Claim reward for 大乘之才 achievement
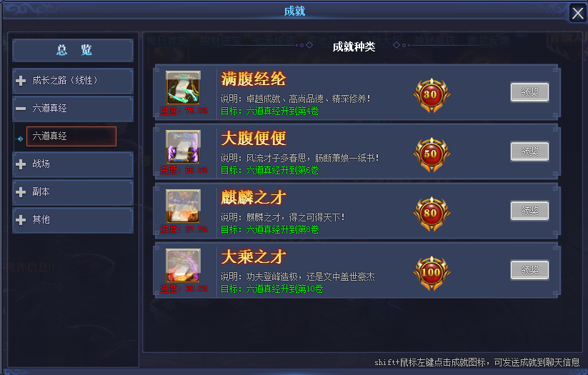The width and height of the screenshot is (588, 375). tap(529, 269)
